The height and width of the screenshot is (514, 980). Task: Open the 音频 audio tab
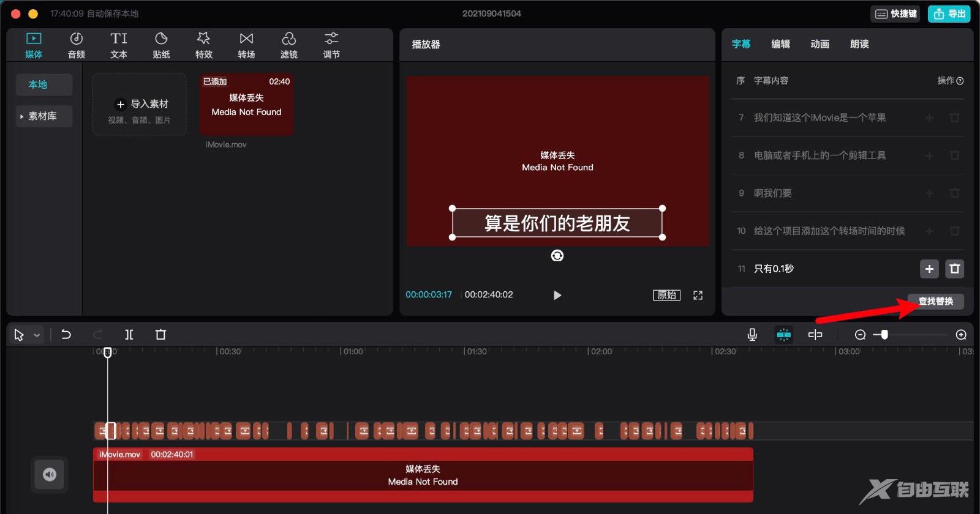tap(77, 45)
